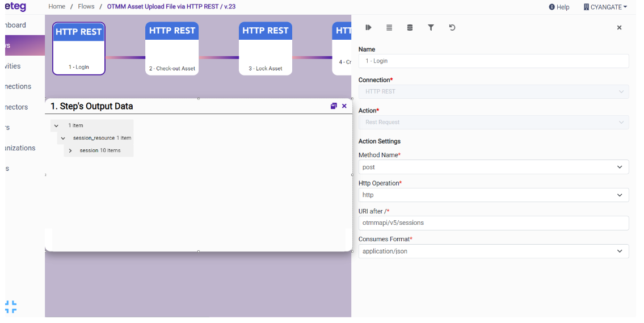
Task: Click the undo reset arrow icon
Action: point(452,27)
